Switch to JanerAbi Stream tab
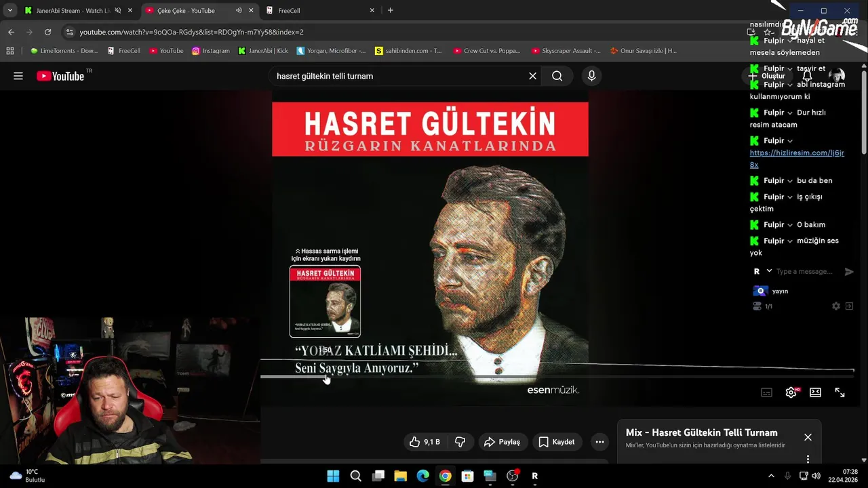This screenshot has height=488, width=868. click(x=73, y=10)
